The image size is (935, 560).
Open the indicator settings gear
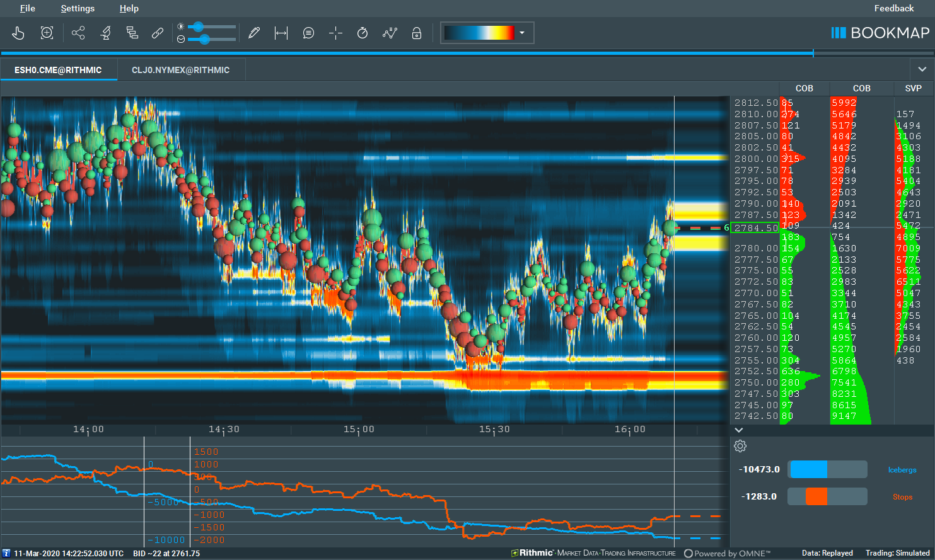(x=740, y=446)
